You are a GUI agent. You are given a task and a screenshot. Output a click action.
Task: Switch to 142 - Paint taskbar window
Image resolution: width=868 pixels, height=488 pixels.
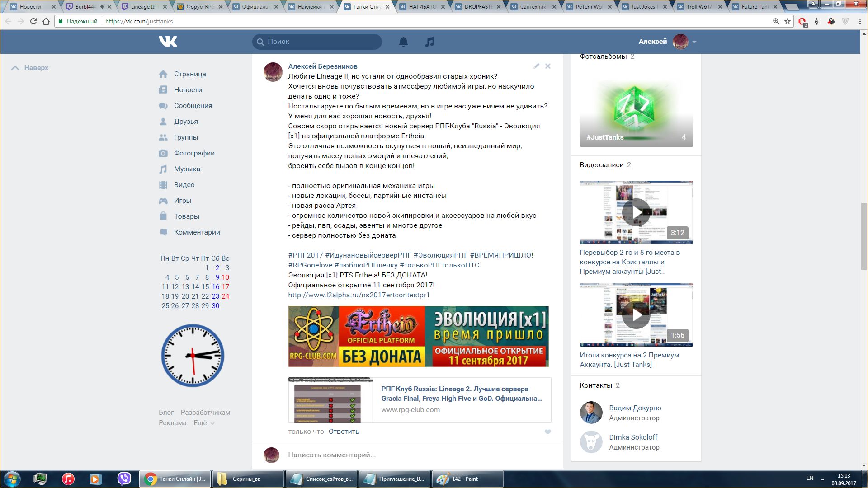[x=468, y=479]
